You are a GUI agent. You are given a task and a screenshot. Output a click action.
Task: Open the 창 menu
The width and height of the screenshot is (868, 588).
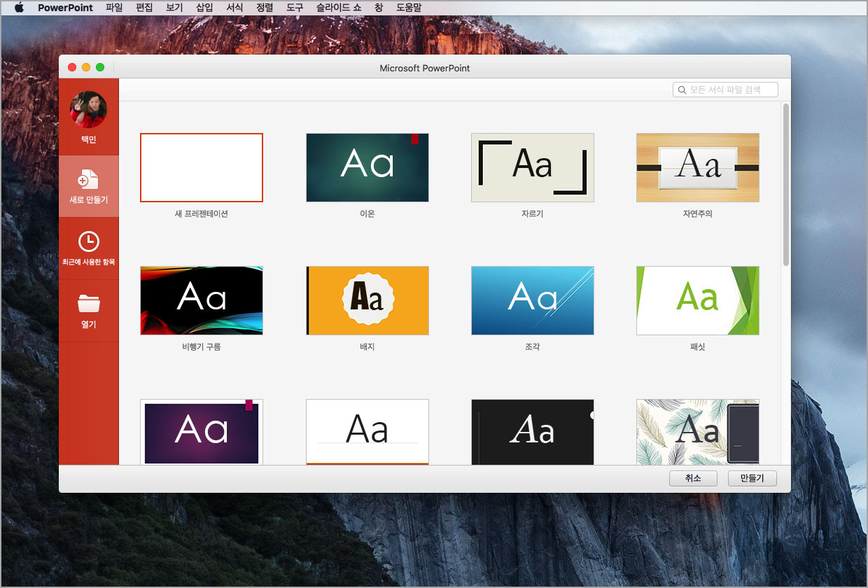tap(379, 8)
